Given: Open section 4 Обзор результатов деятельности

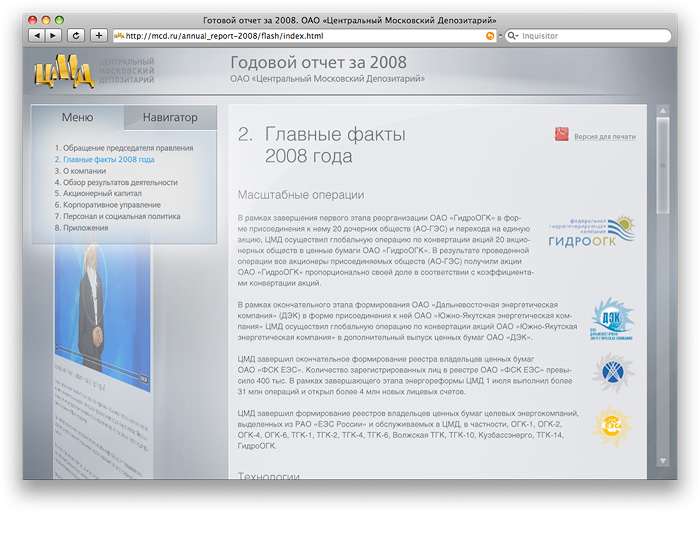Looking at the screenshot, I should [x=116, y=182].
